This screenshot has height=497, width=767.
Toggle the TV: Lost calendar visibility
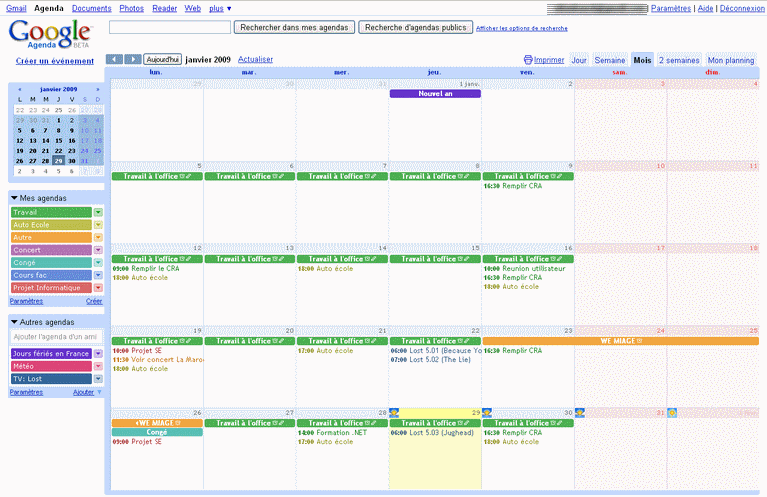(x=51, y=379)
